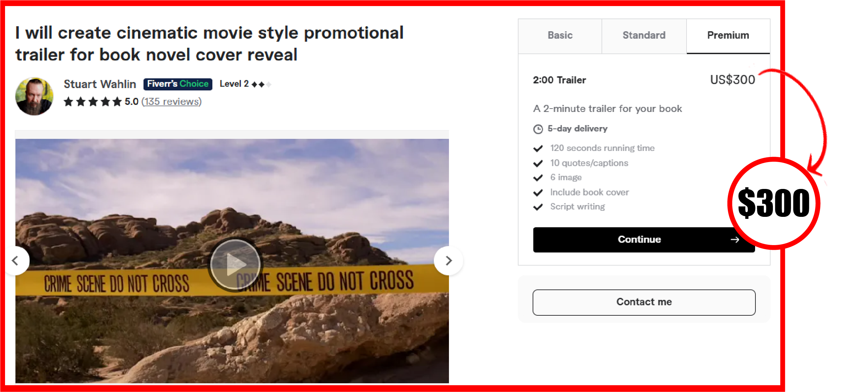Image resolution: width=868 pixels, height=392 pixels.
Task: Click checkmark beside 120 seconds running time
Action: (538, 148)
